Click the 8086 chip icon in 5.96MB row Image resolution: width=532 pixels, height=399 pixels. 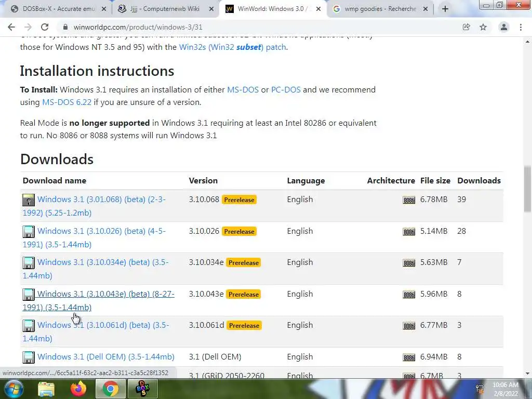pyautogui.click(x=409, y=294)
